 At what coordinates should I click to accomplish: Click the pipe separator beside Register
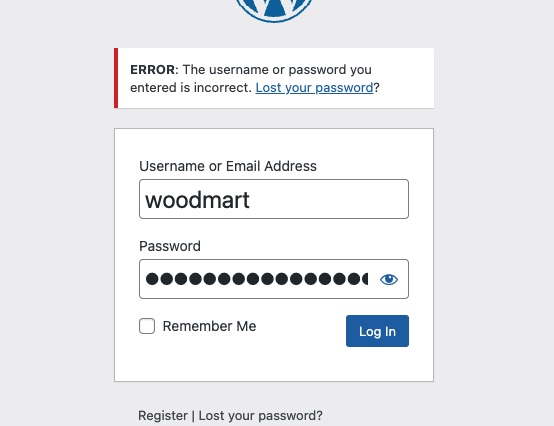[193, 416]
